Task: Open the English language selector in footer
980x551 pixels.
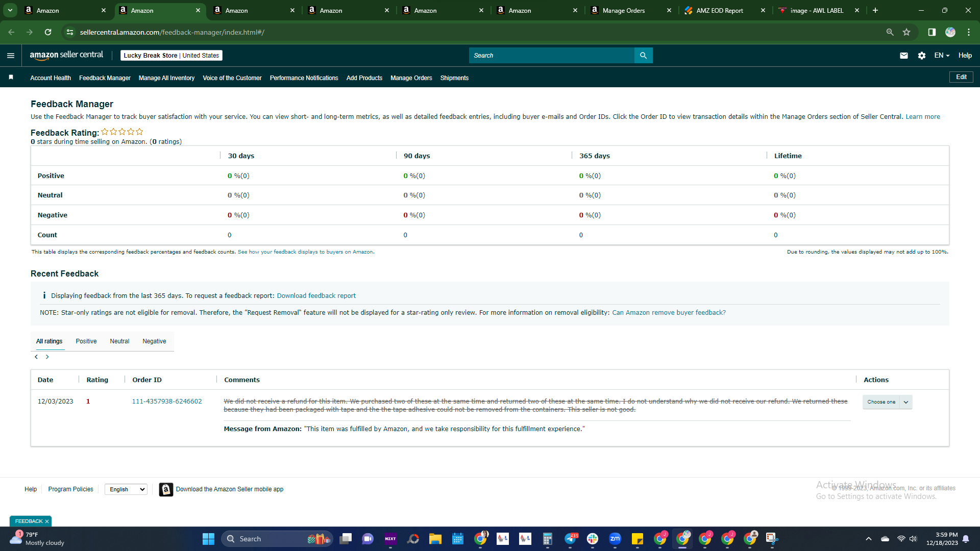Action: (x=126, y=489)
